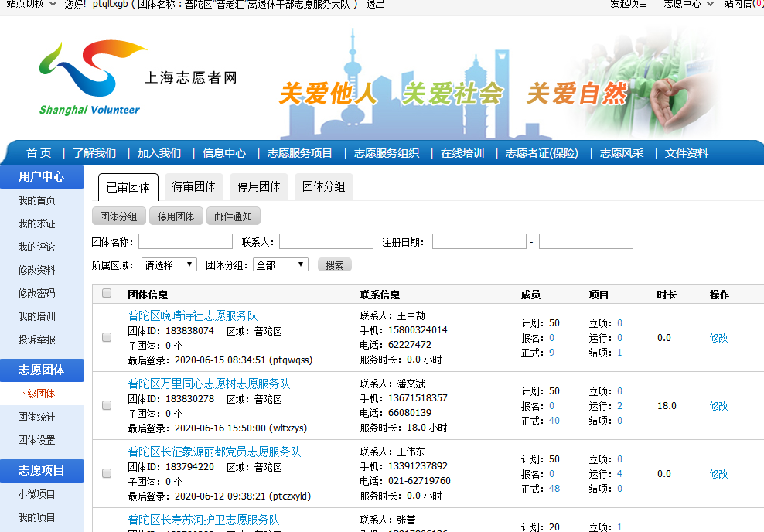Switch to the 待审团体 tab
This screenshot has height=532, width=764.
tap(193, 187)
